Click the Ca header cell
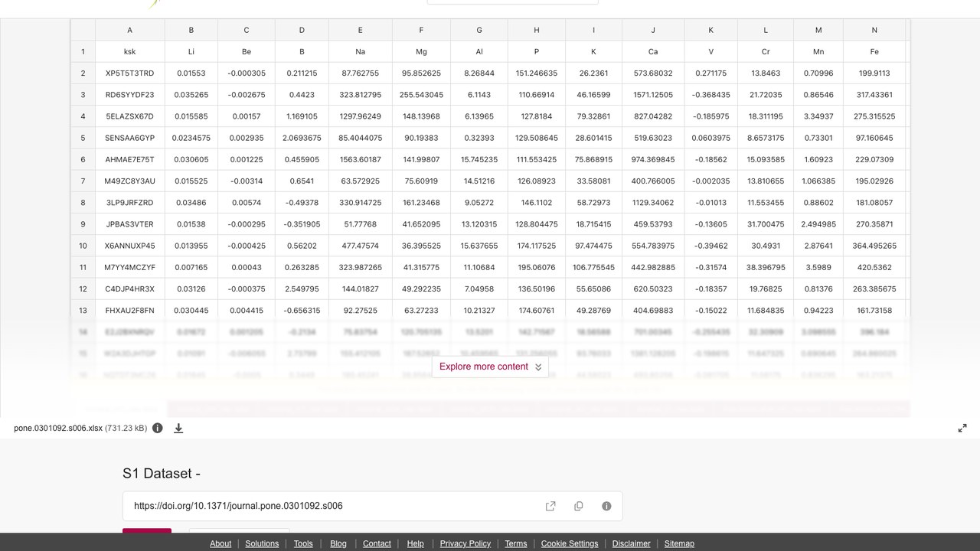 [653, 51]
